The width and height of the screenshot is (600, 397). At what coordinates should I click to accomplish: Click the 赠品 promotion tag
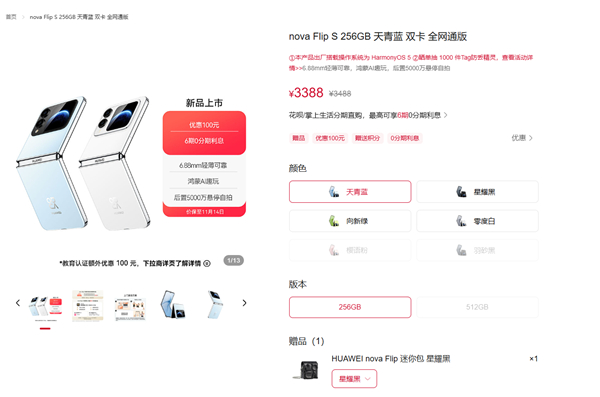[x=298, y=138]
